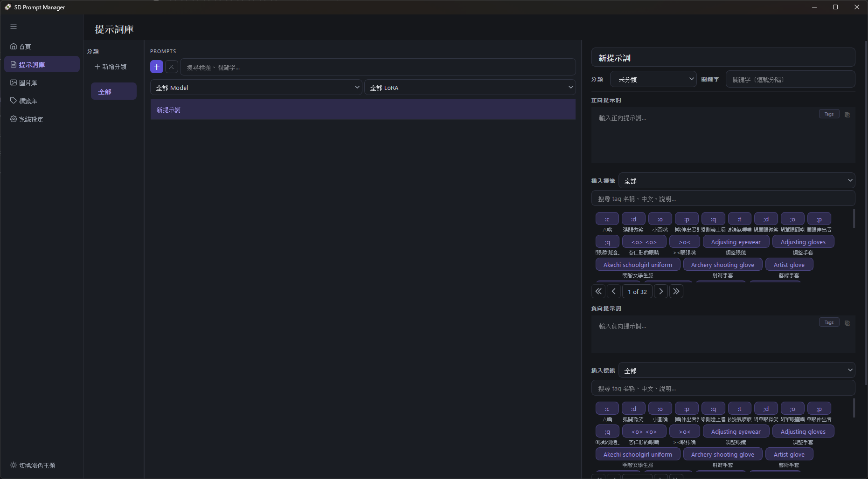
Task: Open the 全部 LoRA dropdown
Action: pos(470,87)
